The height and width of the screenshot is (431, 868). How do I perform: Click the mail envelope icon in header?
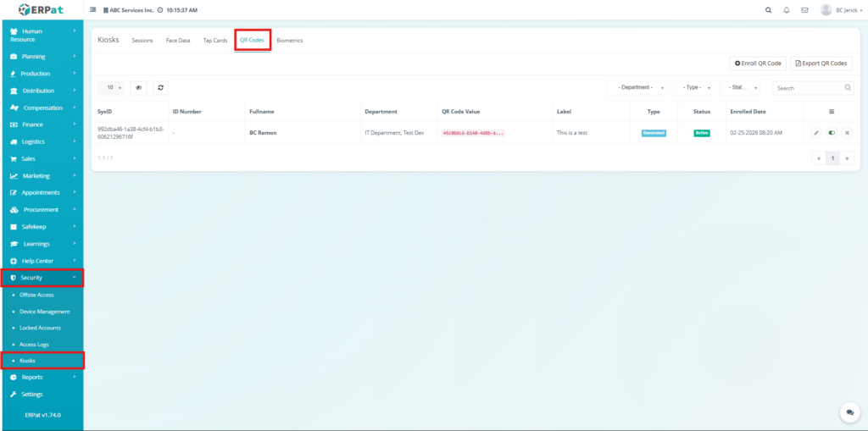point(804,10)
